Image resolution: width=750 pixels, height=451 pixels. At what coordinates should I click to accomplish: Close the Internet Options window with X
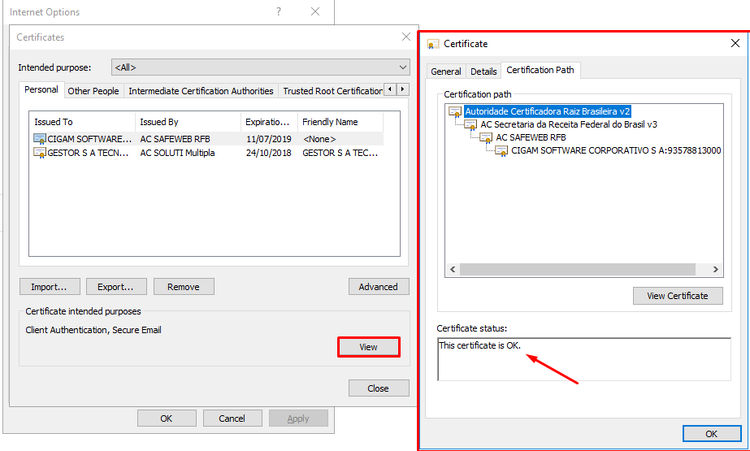click(x=315, y=11)
